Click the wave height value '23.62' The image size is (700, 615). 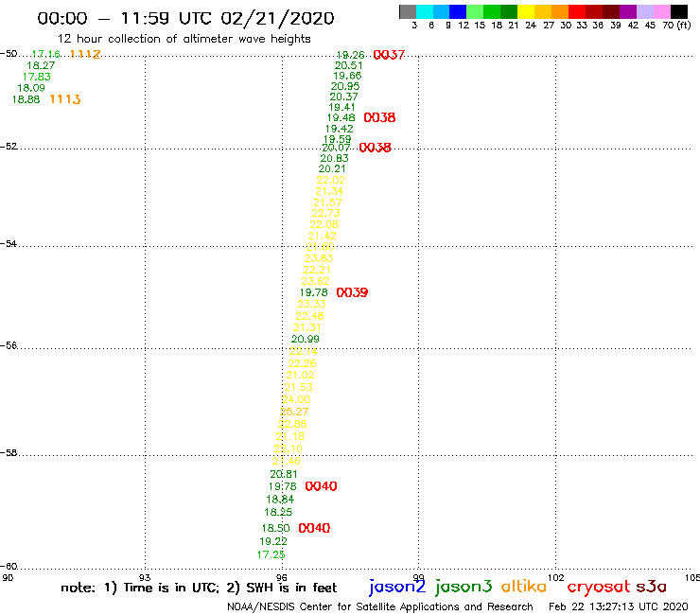[315, 281]
